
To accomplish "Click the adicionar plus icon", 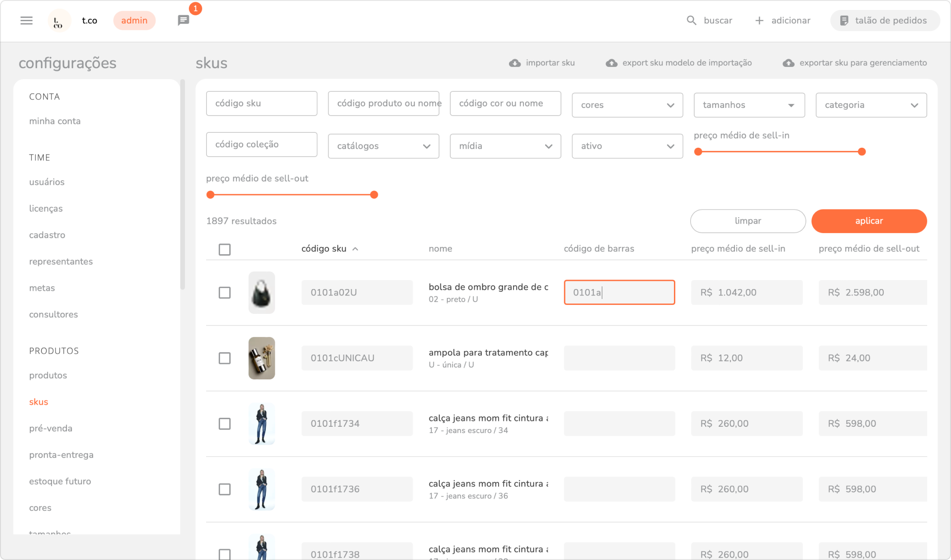I will (759, 20).
